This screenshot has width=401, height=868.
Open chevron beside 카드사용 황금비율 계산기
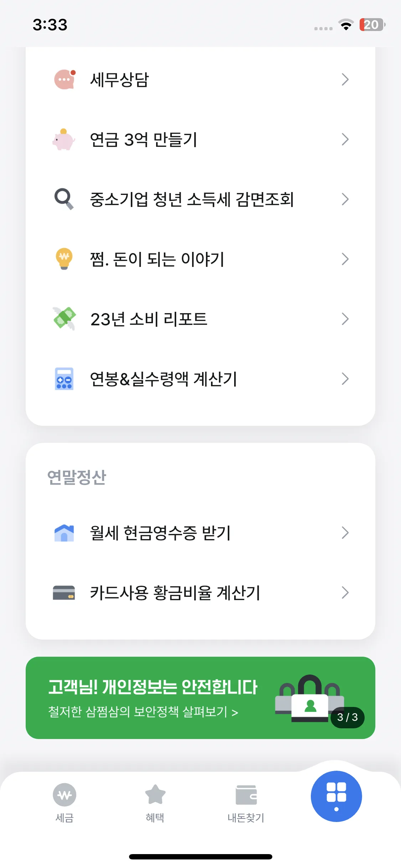click(345, 593)
